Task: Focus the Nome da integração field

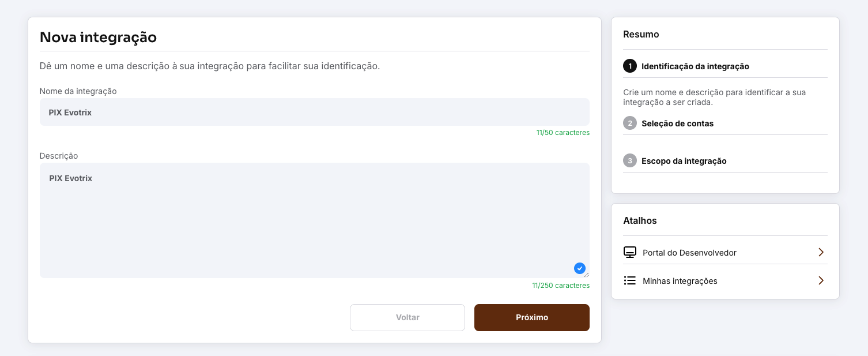Action: tap(314, 112)
